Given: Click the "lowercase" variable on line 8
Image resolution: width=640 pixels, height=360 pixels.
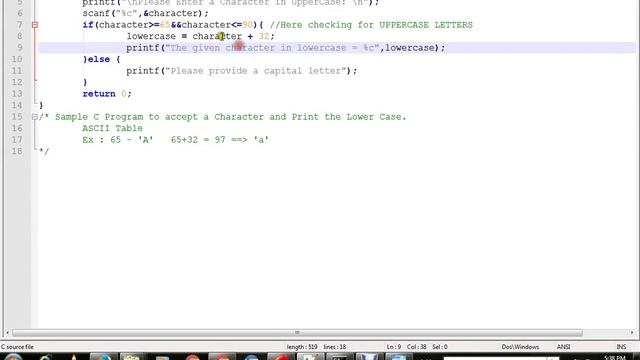Looking at the screenshot, I should tap(151, 36).
